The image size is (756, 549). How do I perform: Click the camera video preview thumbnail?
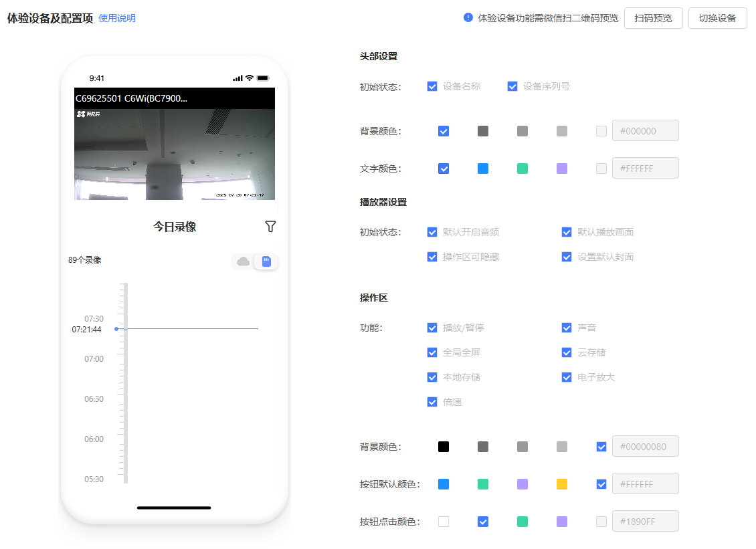pos(175,154)
